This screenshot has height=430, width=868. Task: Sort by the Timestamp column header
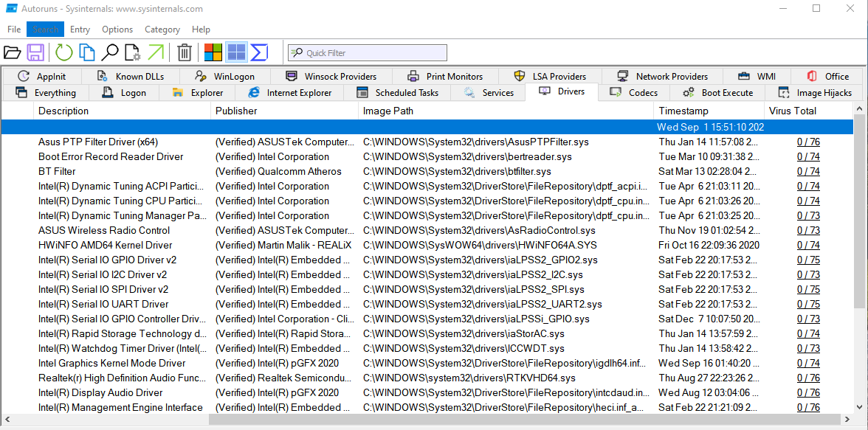709,111
